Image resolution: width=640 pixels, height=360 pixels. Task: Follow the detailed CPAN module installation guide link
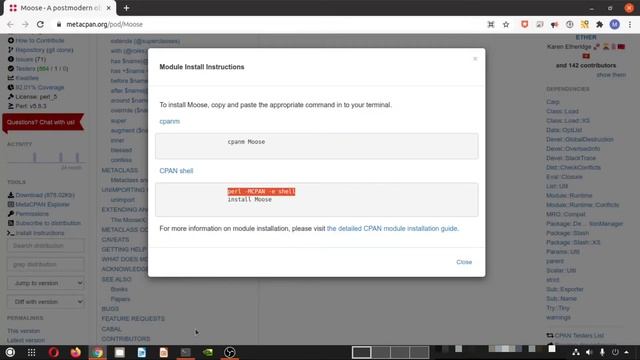point(393,229)
